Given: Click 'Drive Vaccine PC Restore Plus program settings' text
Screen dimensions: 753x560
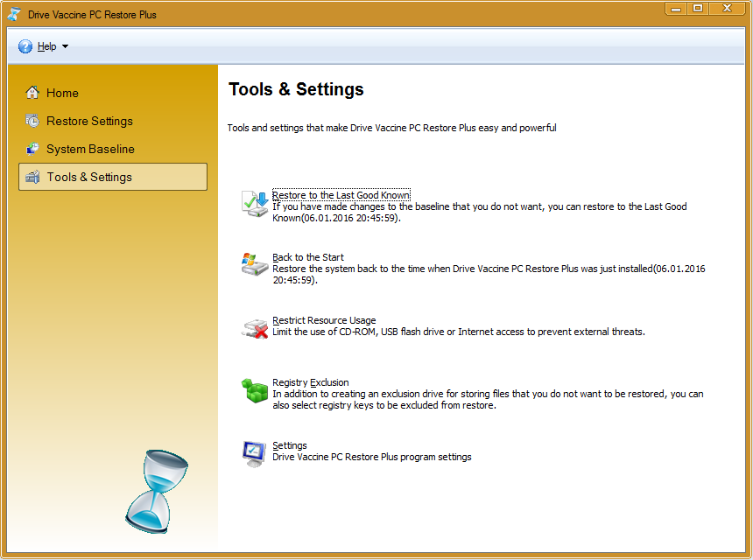Looking at the screenshot, I should (x=372, y=457).
